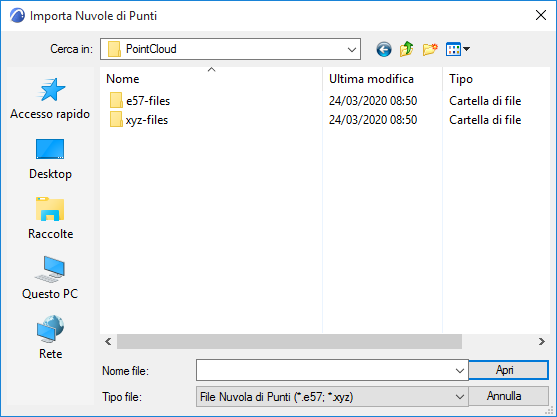The width and height of the screenshot is (557, 417).
Task: Click Cartella di file for e57-files
Action: click(x=485, y=101)
